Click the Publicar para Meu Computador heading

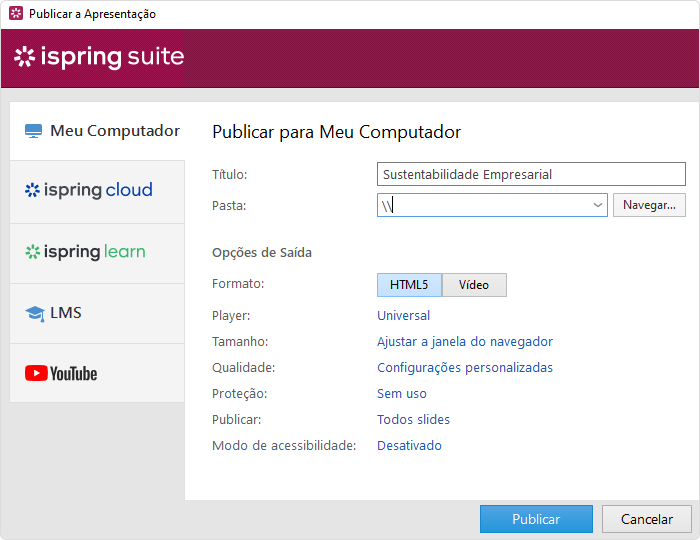[x=337, y=132]
